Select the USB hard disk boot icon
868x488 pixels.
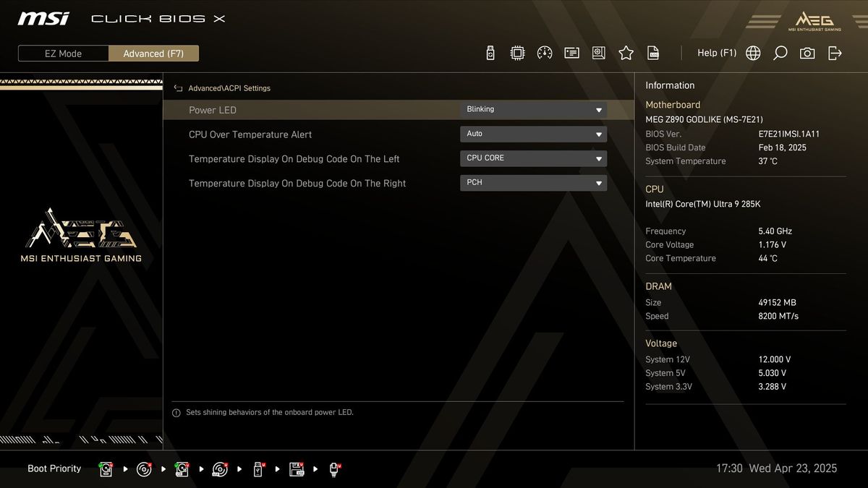coord(182,469)
